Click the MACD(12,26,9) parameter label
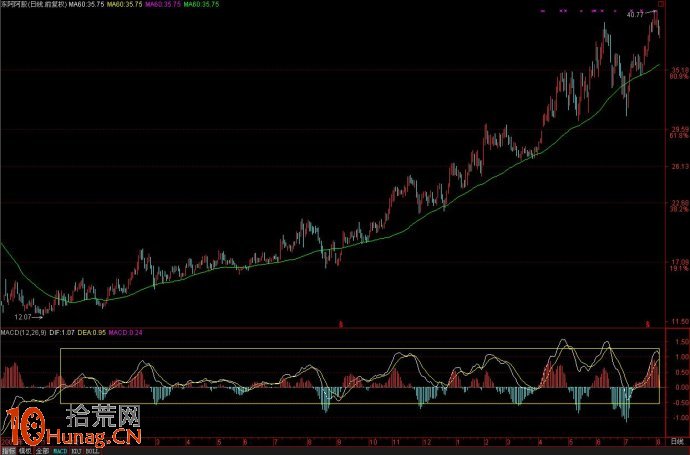Screen dimensions: 690x455 (23, 331)
